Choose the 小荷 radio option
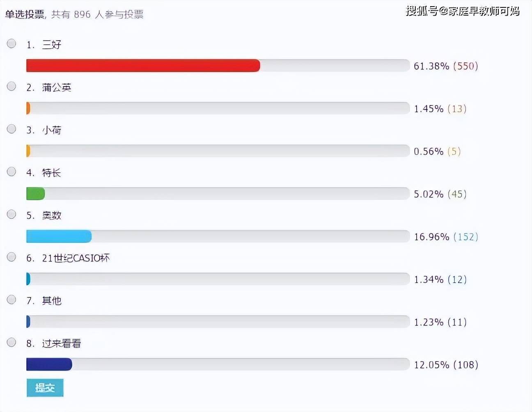 [x=11, y=129]
